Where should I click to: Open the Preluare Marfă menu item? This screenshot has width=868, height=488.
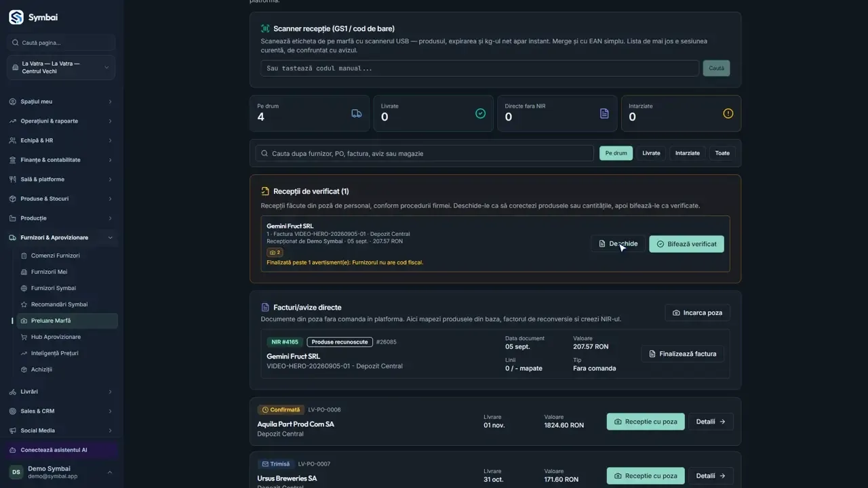tap(66, 321)
